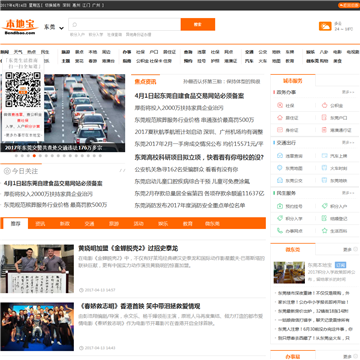Click the 黄晓明 article thumbnail photo
360x360 pixels.
click(37, 269)
